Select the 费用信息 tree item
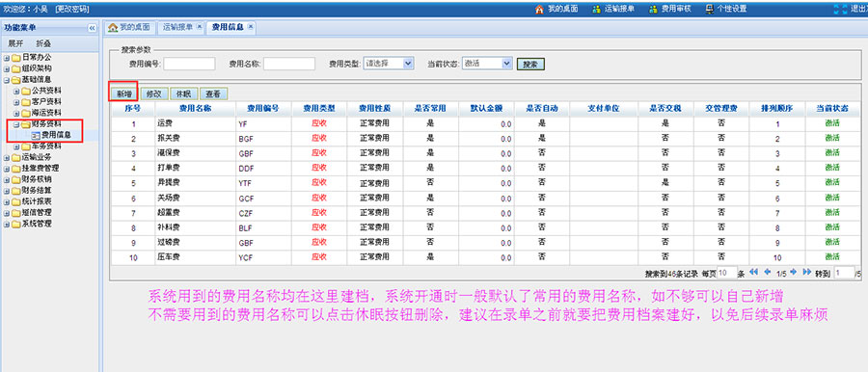Screen dimensions: 868x372 point(56,135)
